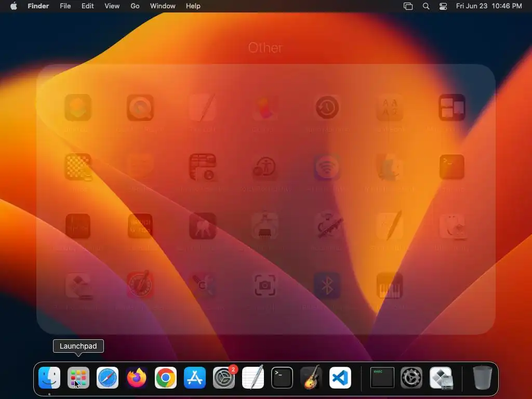This screenshot has height=399, width=532.
Task: Open Firefox from the Dock
Action: (137, 378)
